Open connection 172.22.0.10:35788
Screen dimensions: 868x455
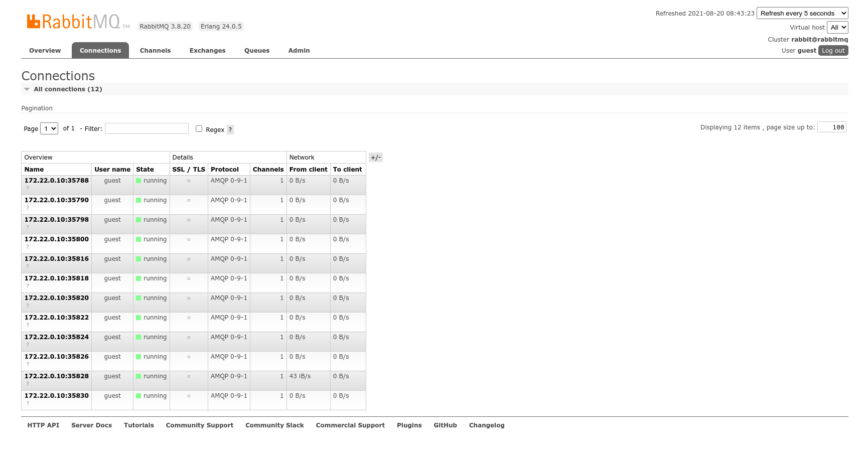(57, 181)
